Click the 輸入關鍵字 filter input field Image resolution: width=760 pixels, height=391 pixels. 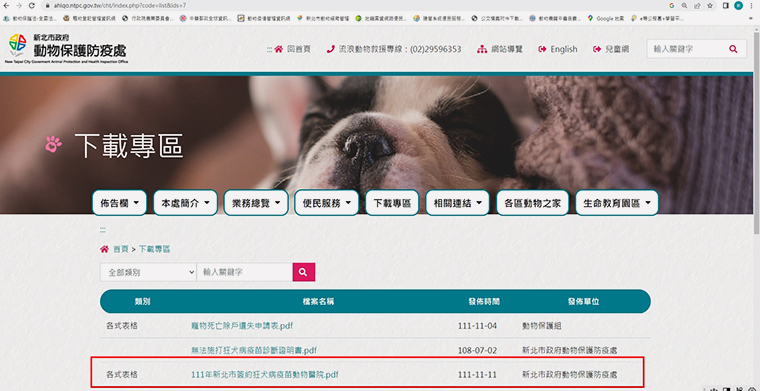tap(245, 272)
